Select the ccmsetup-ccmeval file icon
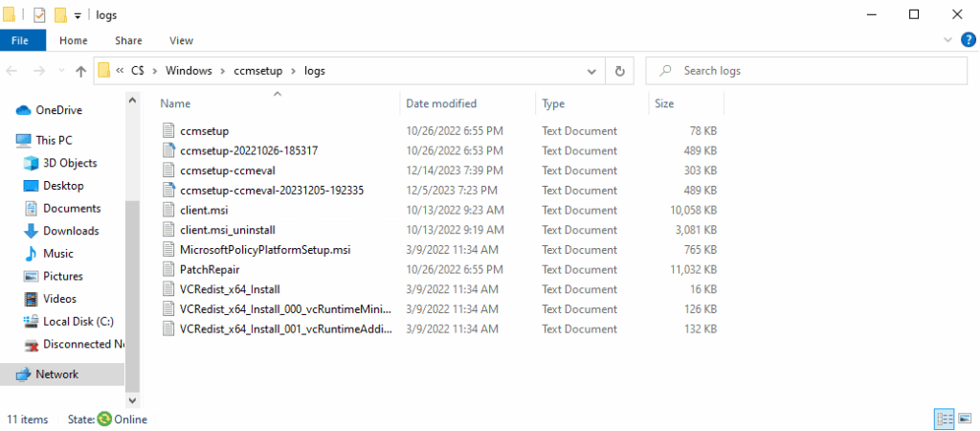This screenshot has width=980, height=431. [x=167, y=170]
